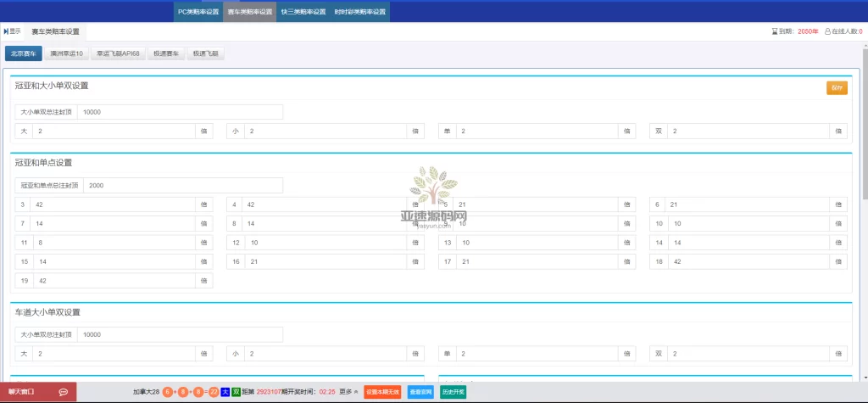Click the 显示 sidebar toggle icon

pyautogui.click(x=7, y=31)
